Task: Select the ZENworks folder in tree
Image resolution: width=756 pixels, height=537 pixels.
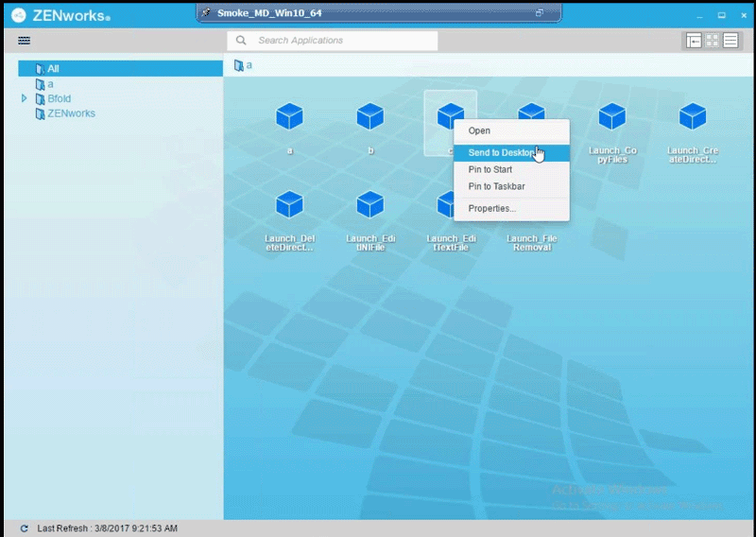Action: (65, 113)
